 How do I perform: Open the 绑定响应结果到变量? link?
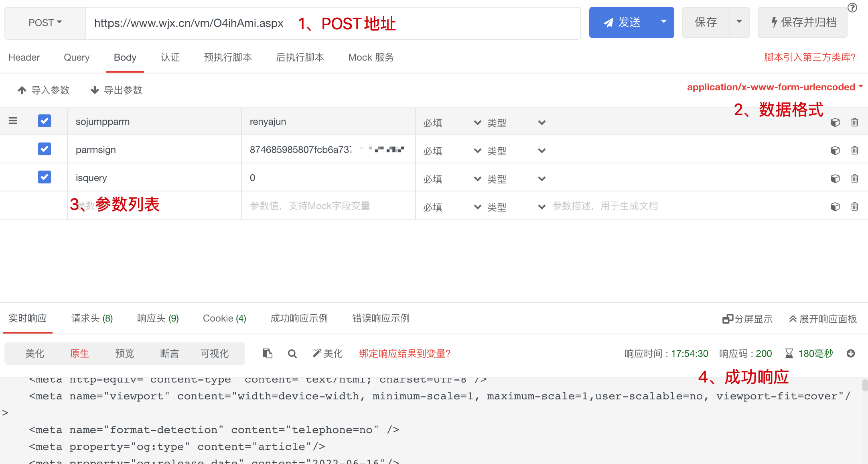pyautogui.click(x=405, y=353)
